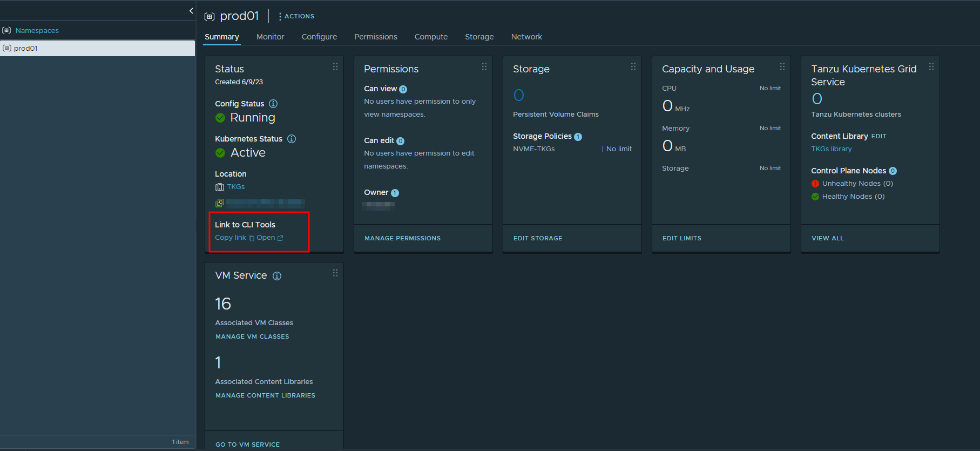Click the green Running status icon
The image size is (980, 451).
[x=220, y=118]
